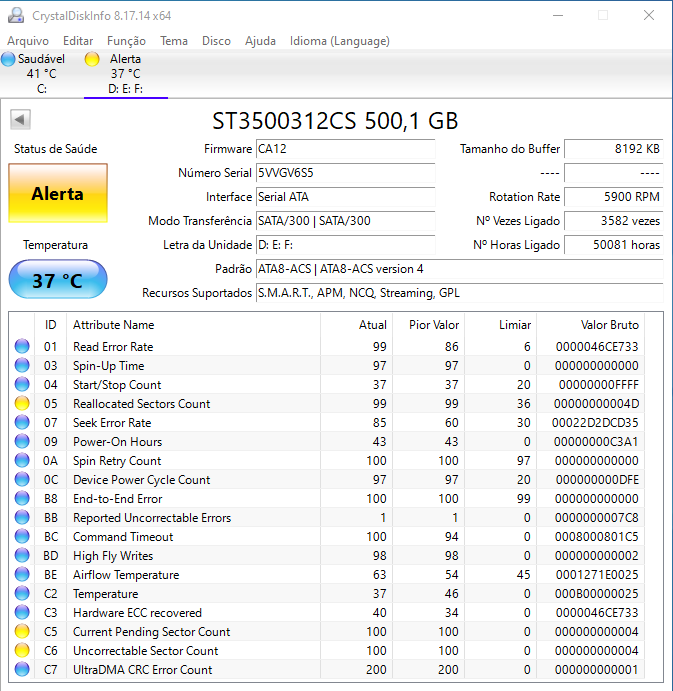
Task: Click the Recursos Suportados features field
Action: [x=460, y=293]
